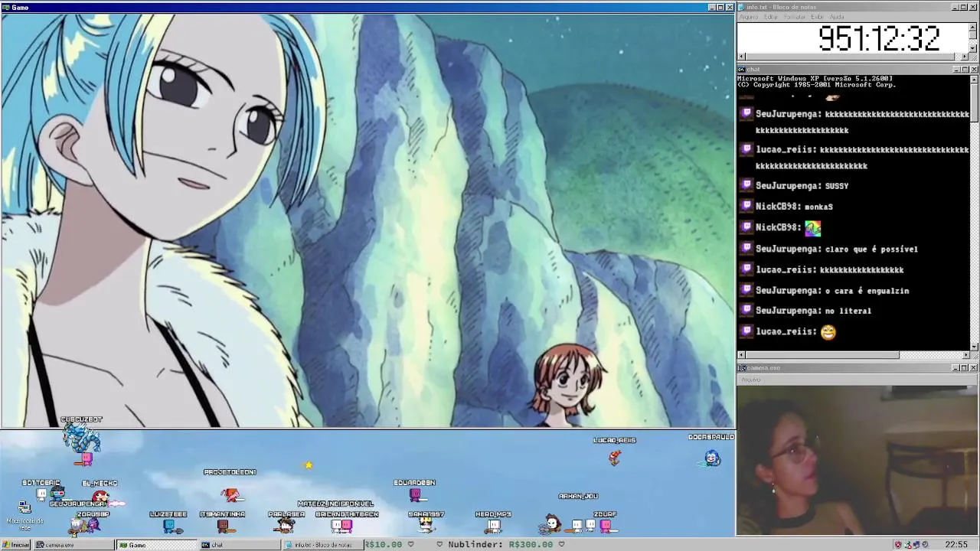Click the LUCAO_REIIS avatar in stream overlay
This screenshot has width=980, height=551.
614,457
